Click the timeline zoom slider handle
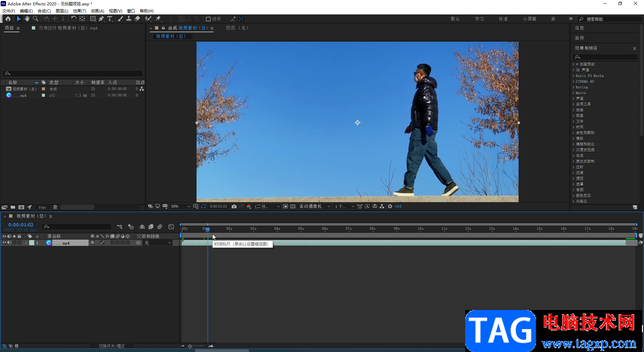 coord(190,346)
